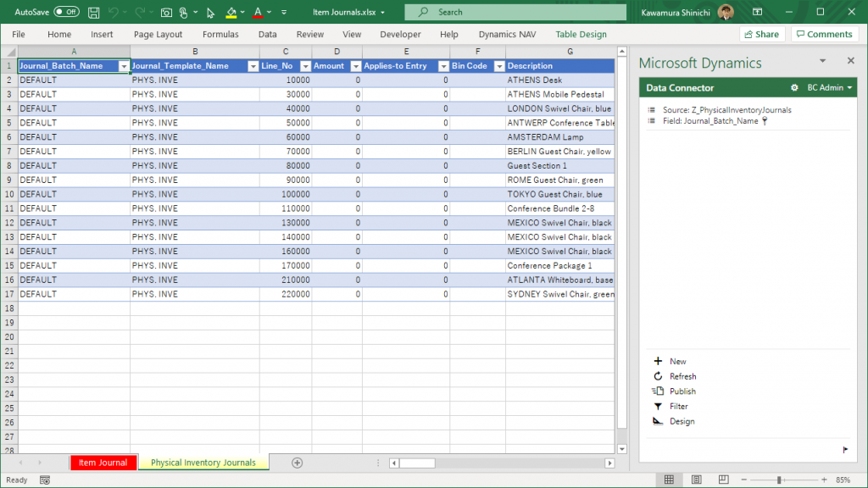Screen dimensions: 868x488
Task: Click the Save icon in title bar
Action: tap(93, 12)
